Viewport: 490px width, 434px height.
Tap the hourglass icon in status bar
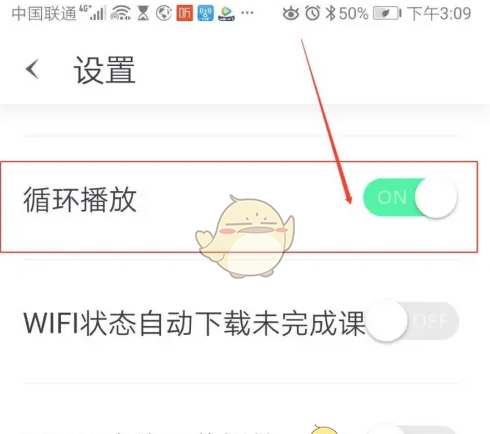(x=143, y=14)
